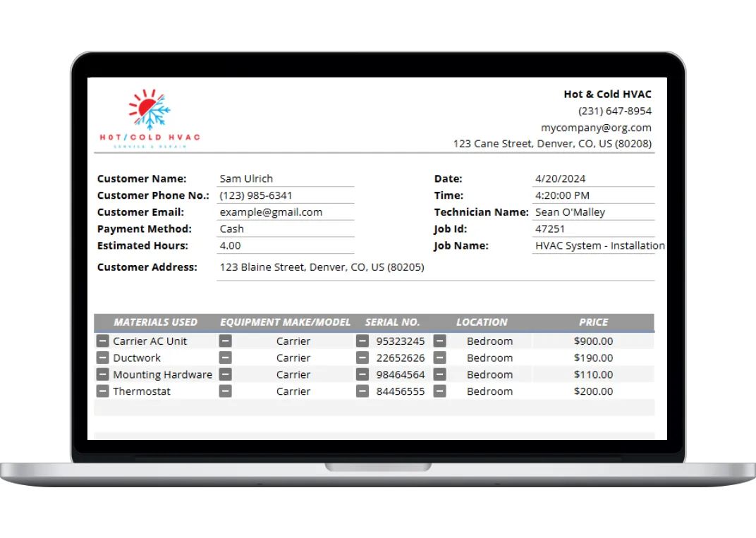Click the minus icon beside Carrier AC Unit

(x=102, y=341)
